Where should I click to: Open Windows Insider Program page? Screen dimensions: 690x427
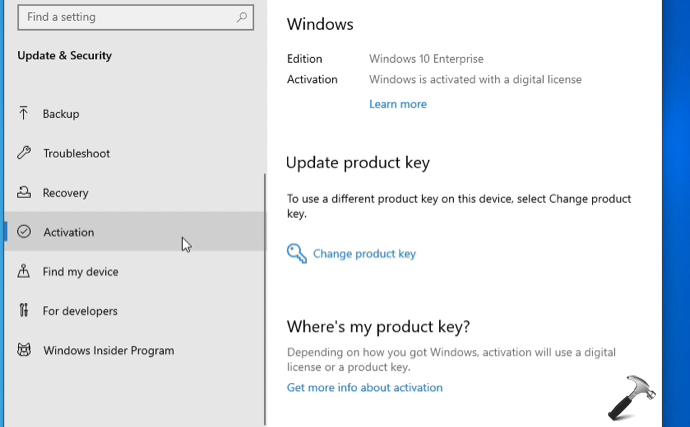tap(135, 350)
